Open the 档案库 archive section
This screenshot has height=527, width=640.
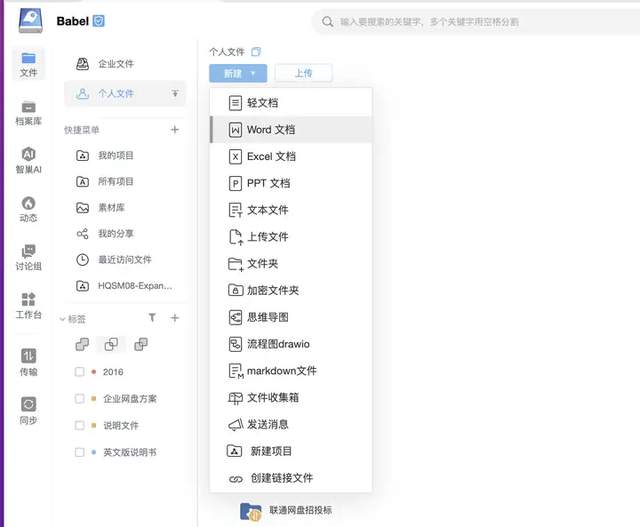[28, 113]
